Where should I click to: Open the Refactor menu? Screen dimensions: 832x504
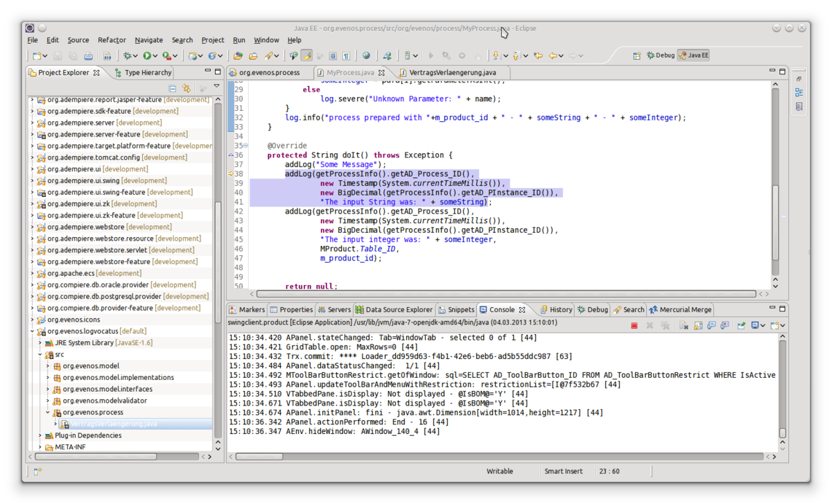point(112,40)
